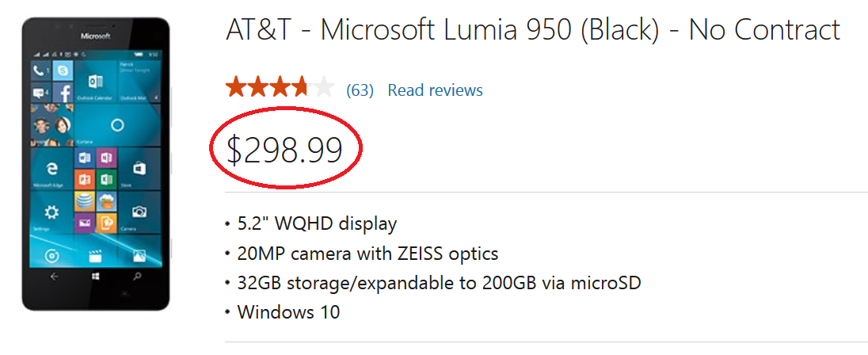Click the $298.99 price
868x355 pixels.
(x=284, y=150)
